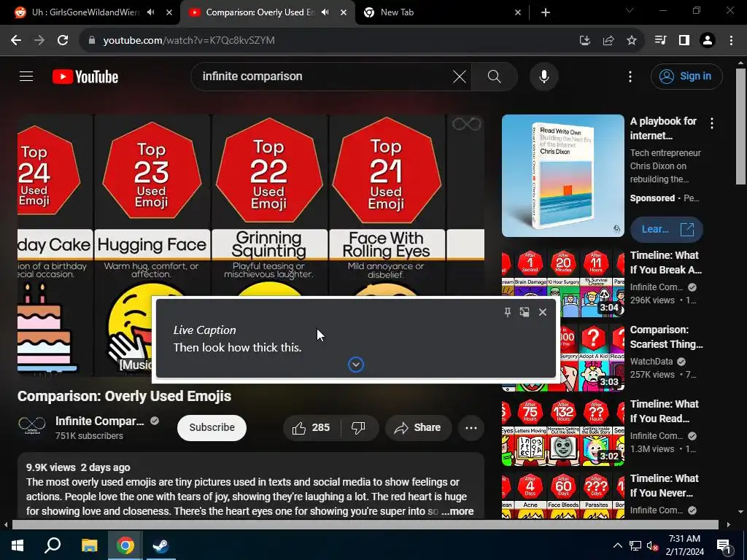
Task: Open 'A playbook for internet' ad title
Action: [663, 128]
